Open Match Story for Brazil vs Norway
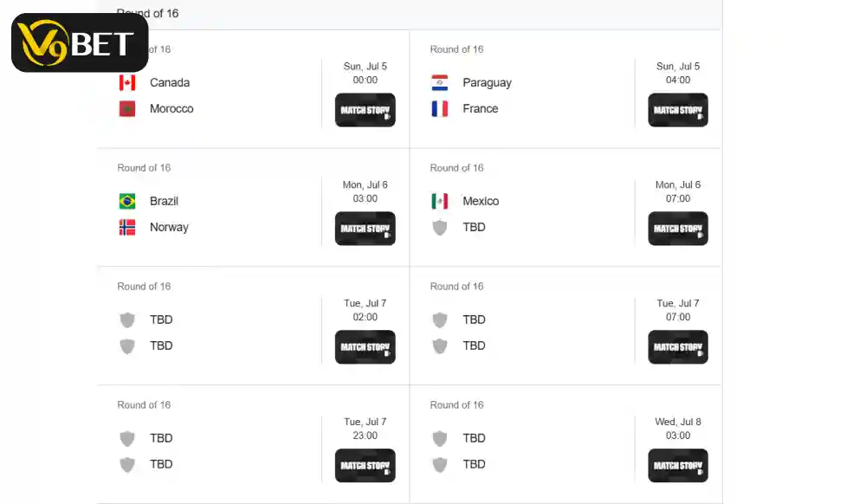Screen dimensions: 866x504 pyautogui.click(x=365, y=229)
